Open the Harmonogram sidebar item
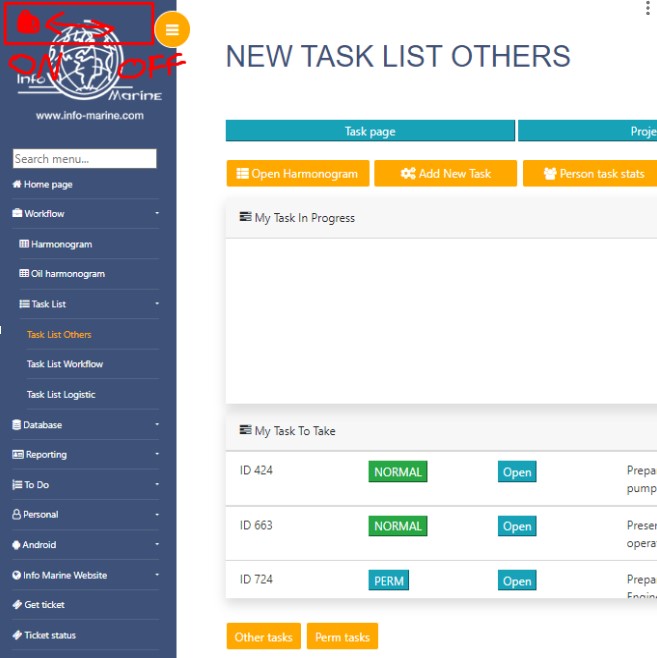 [61, 244]
